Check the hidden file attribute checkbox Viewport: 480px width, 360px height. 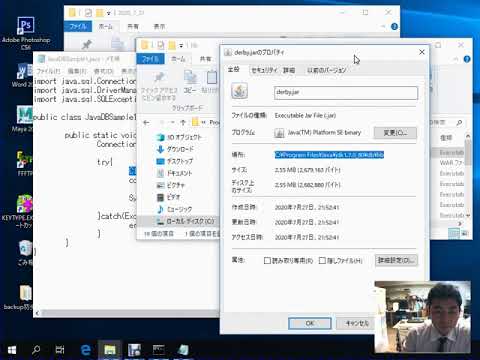coord(322,261)
